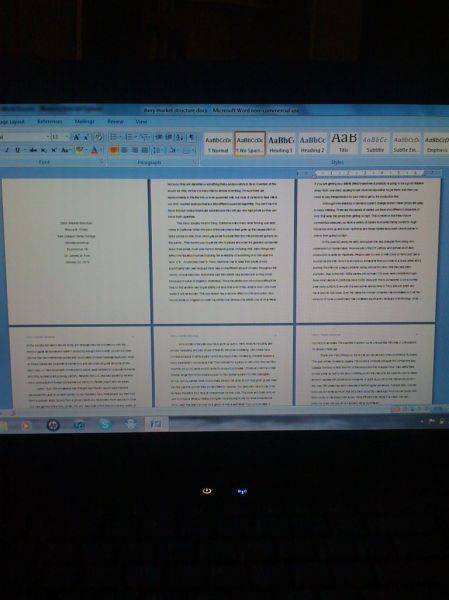The height and width of the screenshot is (600, 449).
Task: Open the Mailings tab
Action: click(84, 122)
